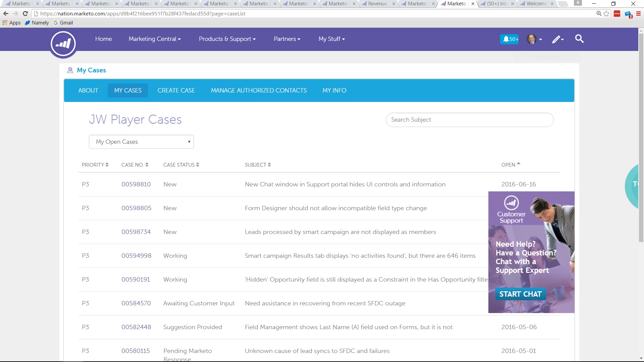Image resolution: width=644 pixels, height=362 pixels.
Task: Open the Chrome menu hamburger icon
Action: click(638, 14)
